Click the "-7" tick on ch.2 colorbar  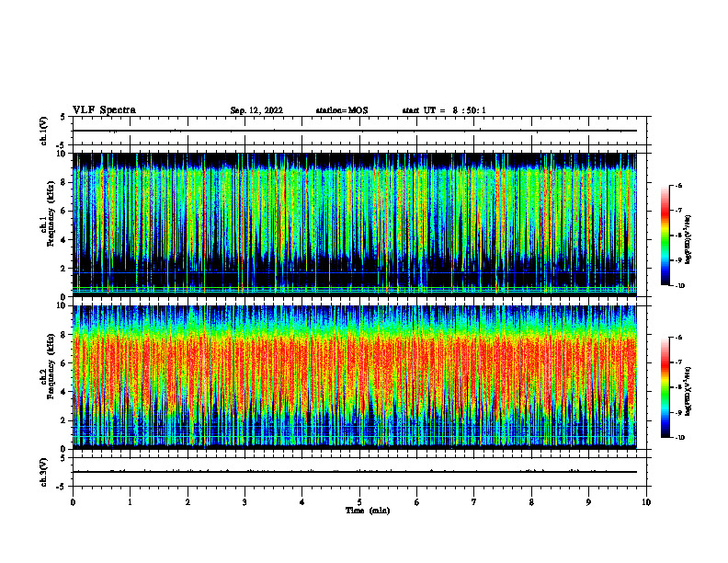(x=678, y=362)
